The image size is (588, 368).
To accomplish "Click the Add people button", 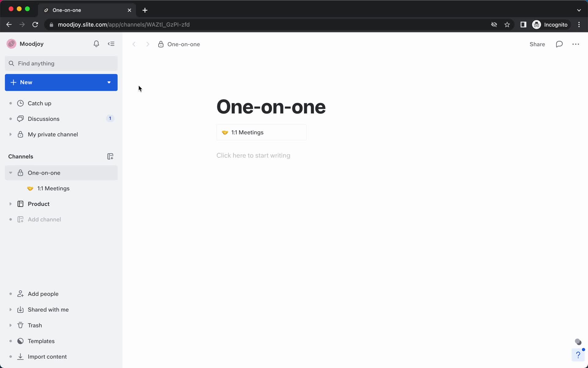I will [43, 294].
